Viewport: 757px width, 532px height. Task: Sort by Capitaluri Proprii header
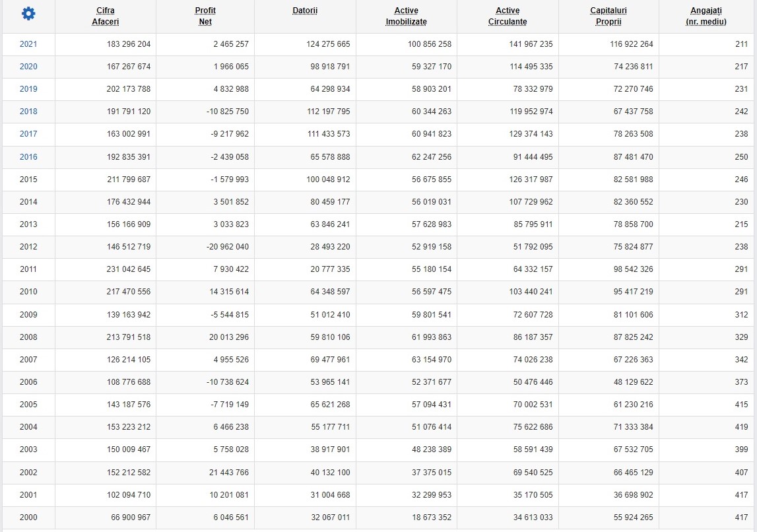click(x=609, y=16)
